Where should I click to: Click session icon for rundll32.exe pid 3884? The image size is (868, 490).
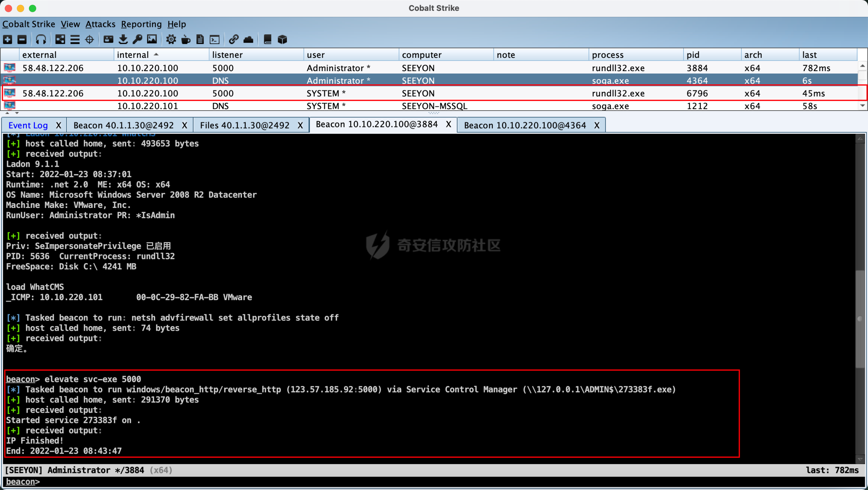coord(10,68)
